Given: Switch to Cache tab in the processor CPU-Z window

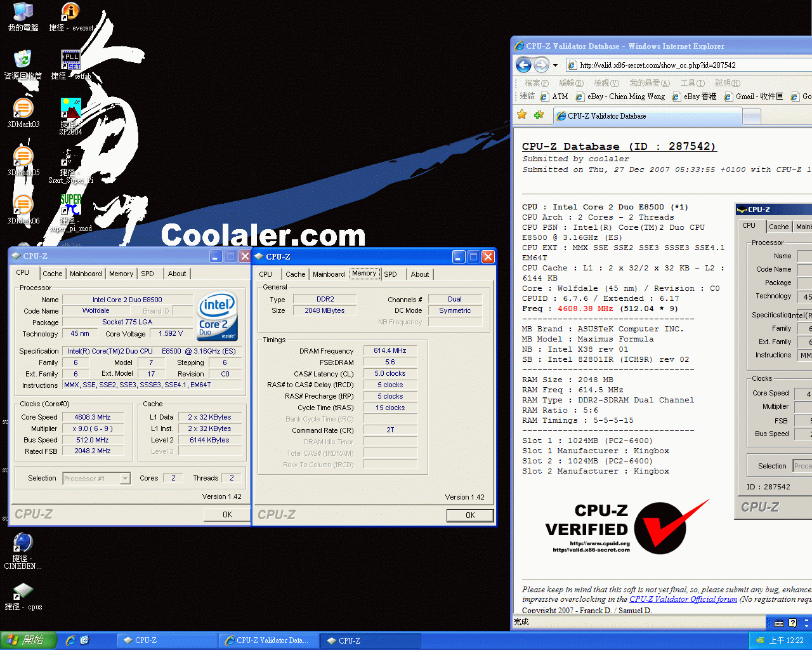Looking at the screenshot, I should coord(53,274).
